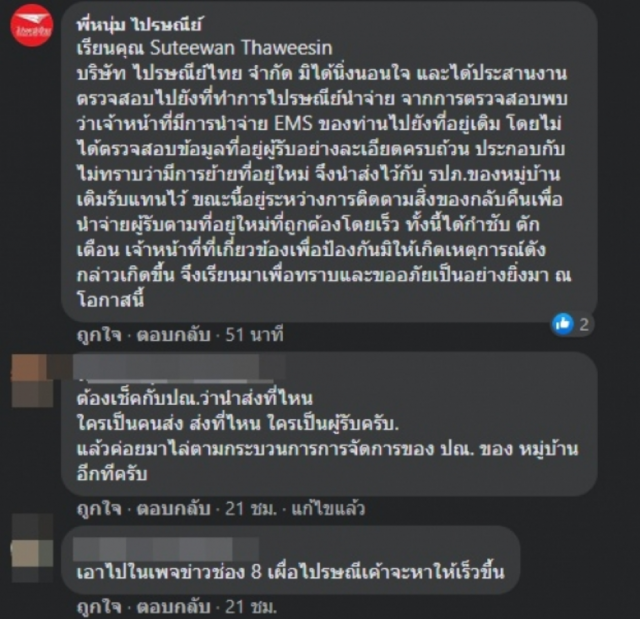This screenshot has width=640, height=619.
Task: Like the เอาไปในเพจข่าวช่อง 8 comment
Action: 99,607
